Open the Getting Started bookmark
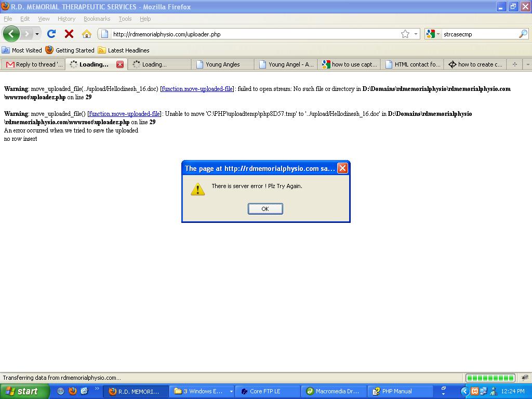Image resolution: width=532 pixels, height=399 pixels. coord(70,50)
